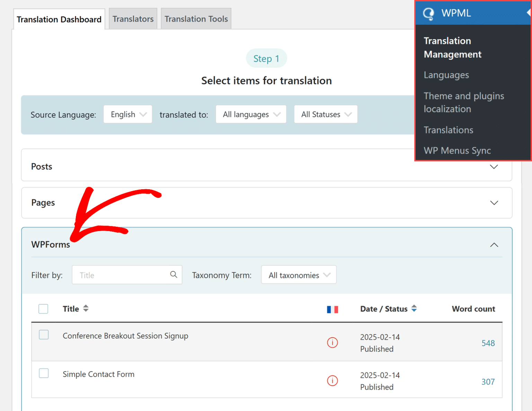This screenshot has height=411, width=532.
Task: Click the 548 word count link
Action: click(x=488, y=343)
